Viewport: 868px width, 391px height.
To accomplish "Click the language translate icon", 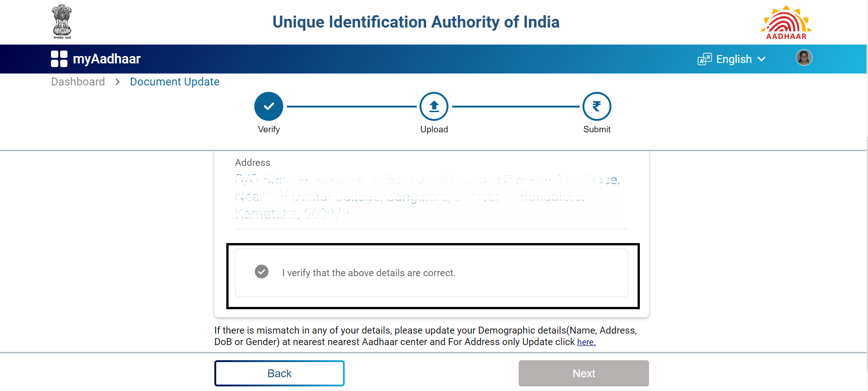I will point(704,59).
